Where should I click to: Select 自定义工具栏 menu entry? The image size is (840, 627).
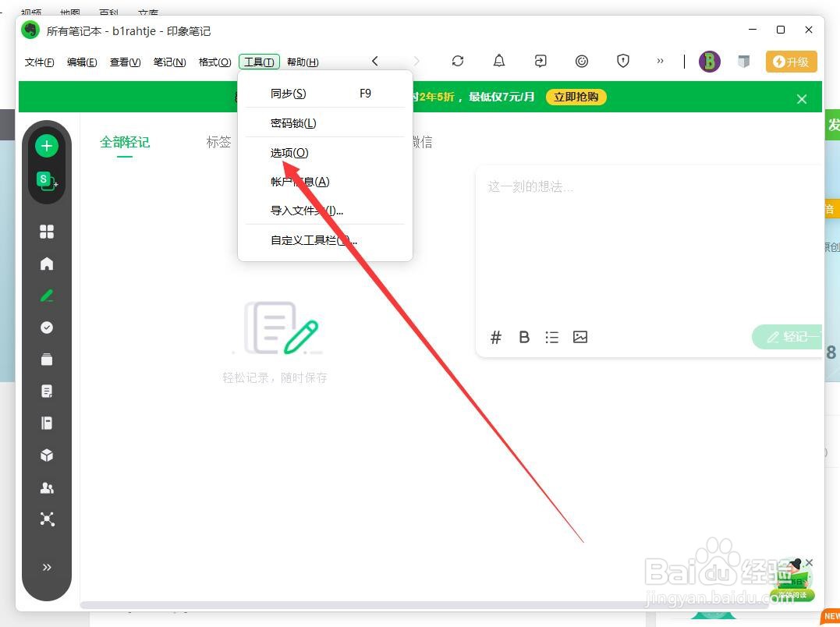coord(325,240)
